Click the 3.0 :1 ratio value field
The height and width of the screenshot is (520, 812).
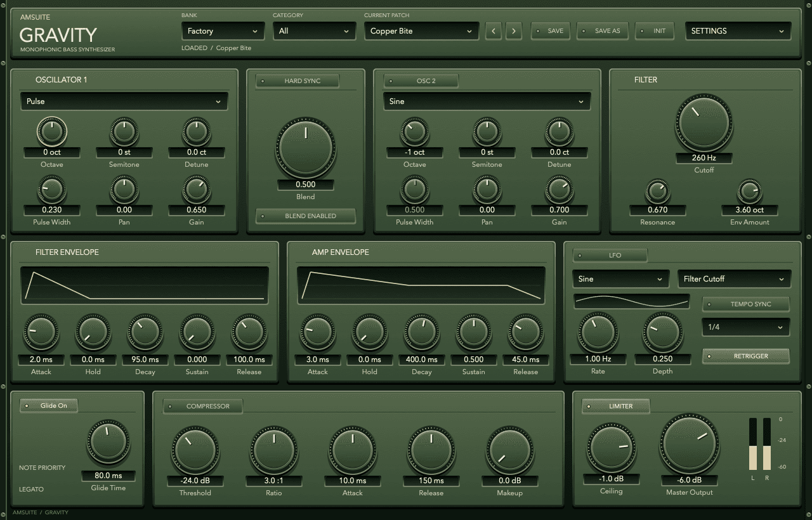tap(274, 481)
